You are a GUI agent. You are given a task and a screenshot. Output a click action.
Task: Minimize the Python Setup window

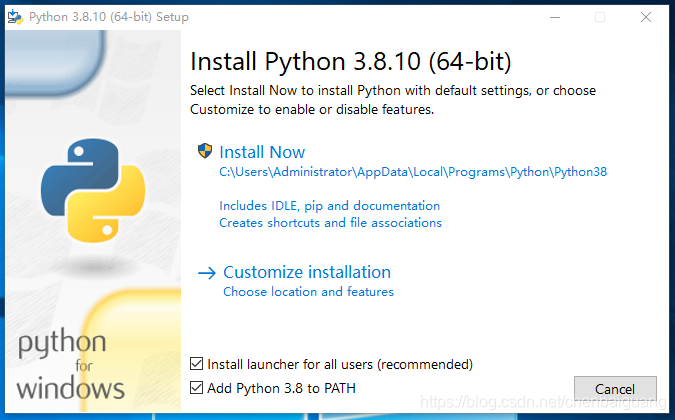(555, 17)
